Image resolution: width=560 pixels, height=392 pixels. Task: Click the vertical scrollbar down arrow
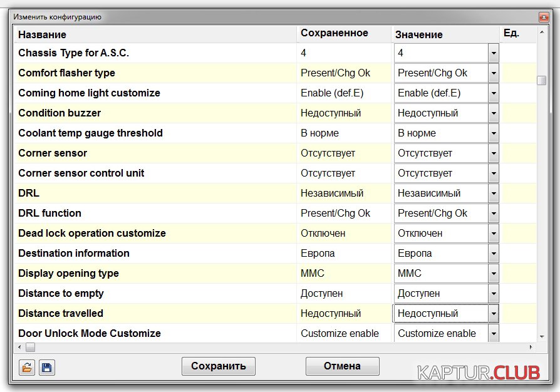(x=541, y=337)
